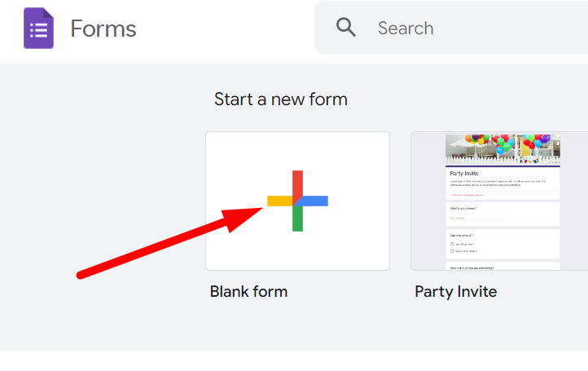Click the yellow left arm of the plus
This screenshot has width=588, height=371.
coord(279,201)
